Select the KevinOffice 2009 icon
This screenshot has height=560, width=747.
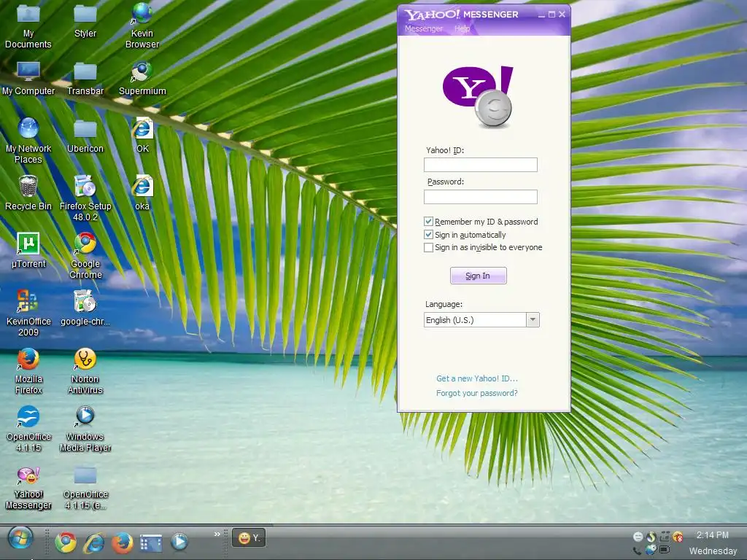click(28, 314)
